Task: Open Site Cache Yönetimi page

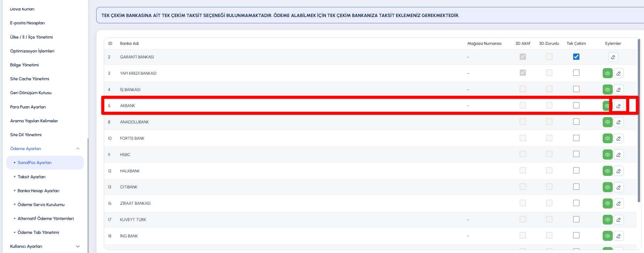Action: point(30,79)
